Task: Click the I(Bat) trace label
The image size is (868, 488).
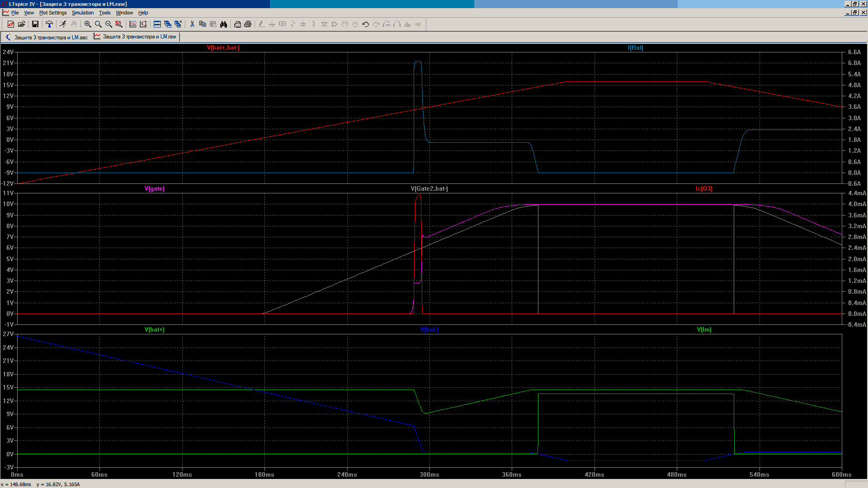Action: 636,47
